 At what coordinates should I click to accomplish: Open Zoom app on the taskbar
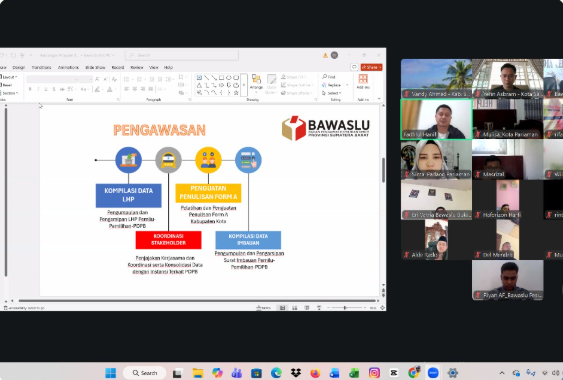[433, 373]
